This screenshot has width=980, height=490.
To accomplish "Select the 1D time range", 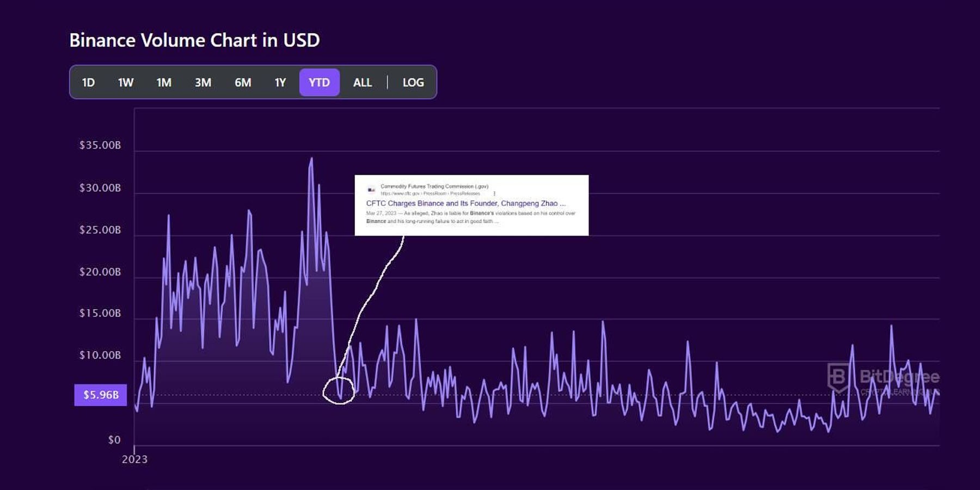I will click(x=88, y=83).
